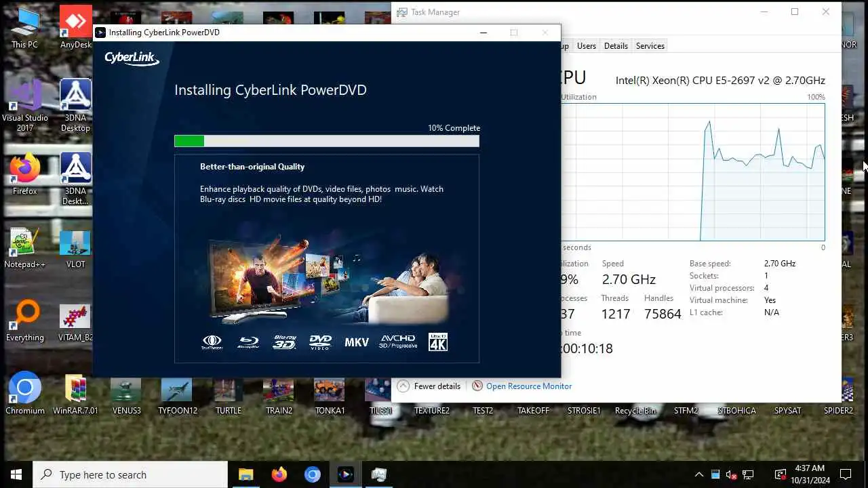
Task: Collapse Task Manager with Fewer details
Action: (x=429, y=386)
